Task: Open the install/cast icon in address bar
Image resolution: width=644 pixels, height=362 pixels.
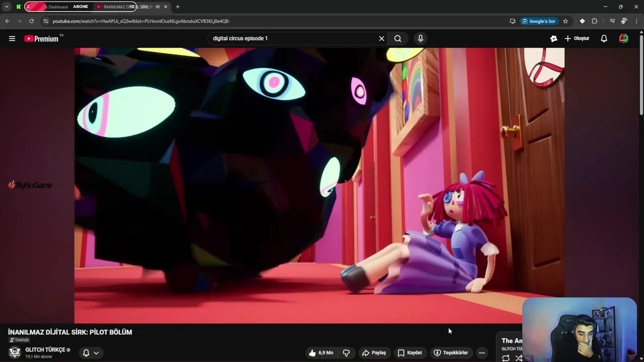Action: (x=512, y=21)
